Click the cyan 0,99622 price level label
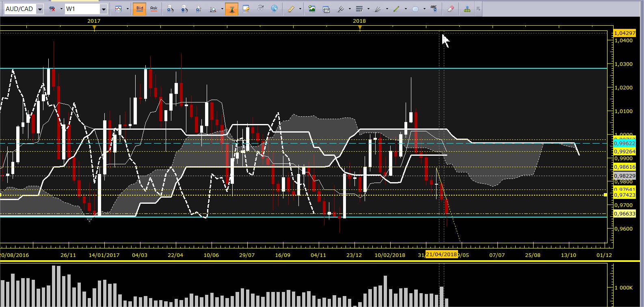 click(x=625, y=143)
